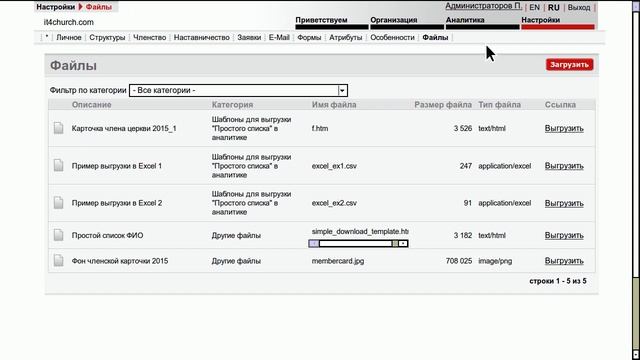Click the excel_ex1.csv file name

[334, 166]
